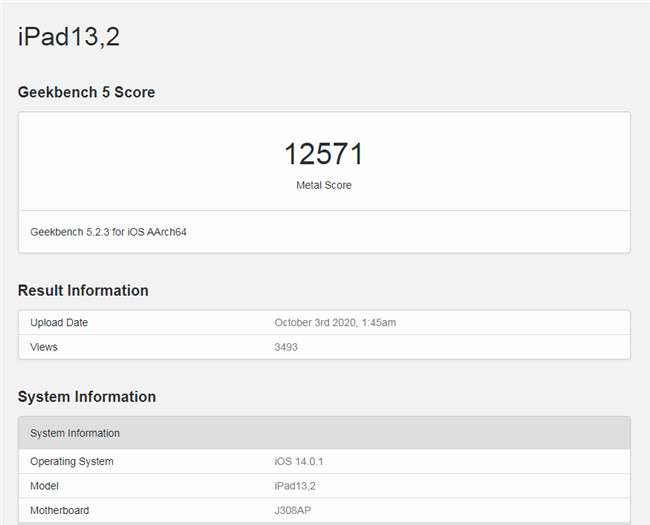This screenshot has height=525, width=650.
Task: Click the Metal Score label
Action: 324,185
